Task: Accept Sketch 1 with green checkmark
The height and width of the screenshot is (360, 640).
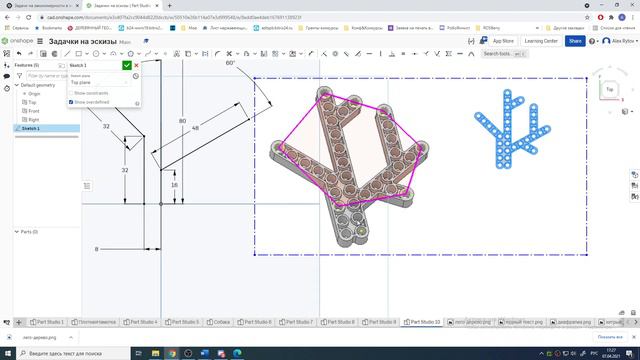Action: (x=127, y=65)
